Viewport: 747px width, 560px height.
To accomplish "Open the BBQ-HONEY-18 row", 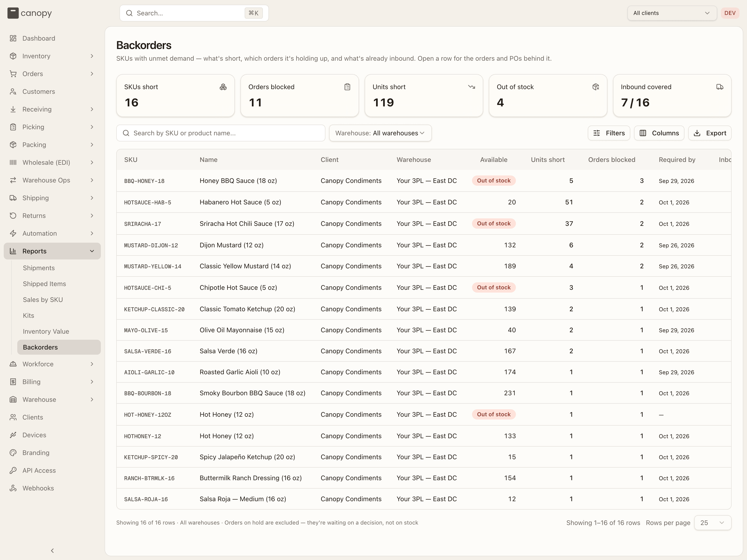I will point(423,181).
